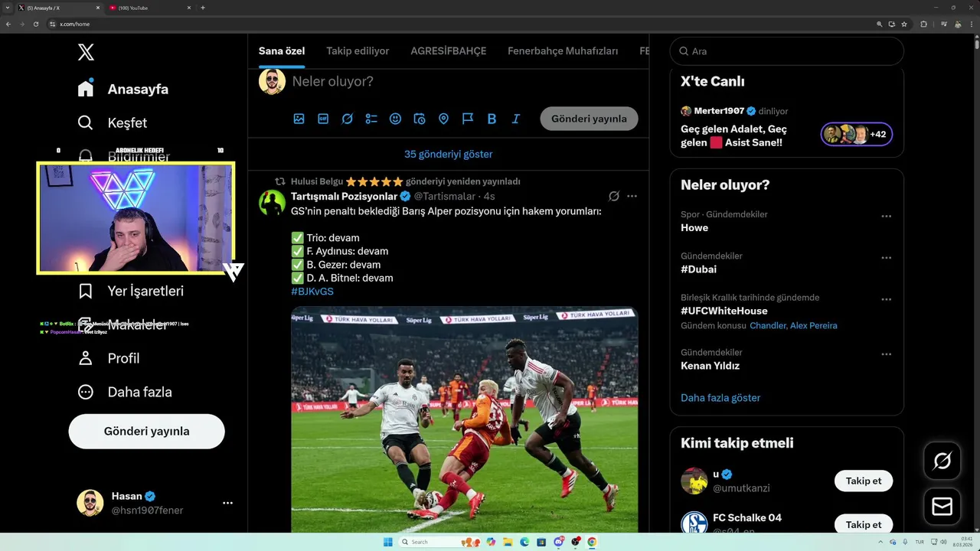Click the +42 listeners bubble
The width and height of the screenshot is (980, 551).
click(x=857, y=134)
